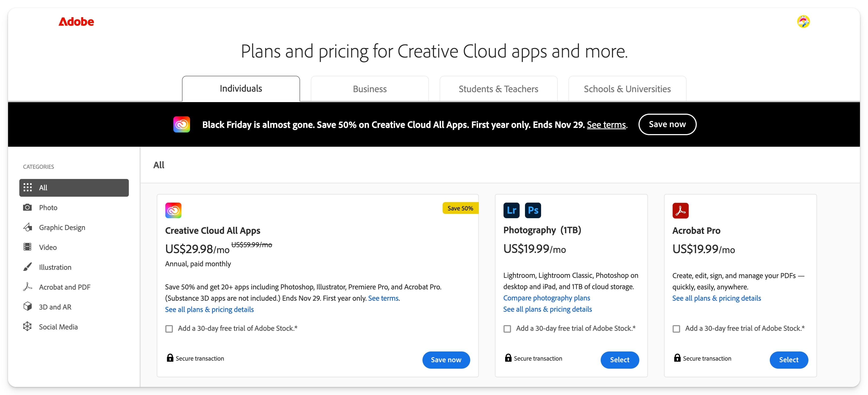Open Acrobat Pro See all plans link
Screen dimensions: 868x395
click(x=717, y=298)
